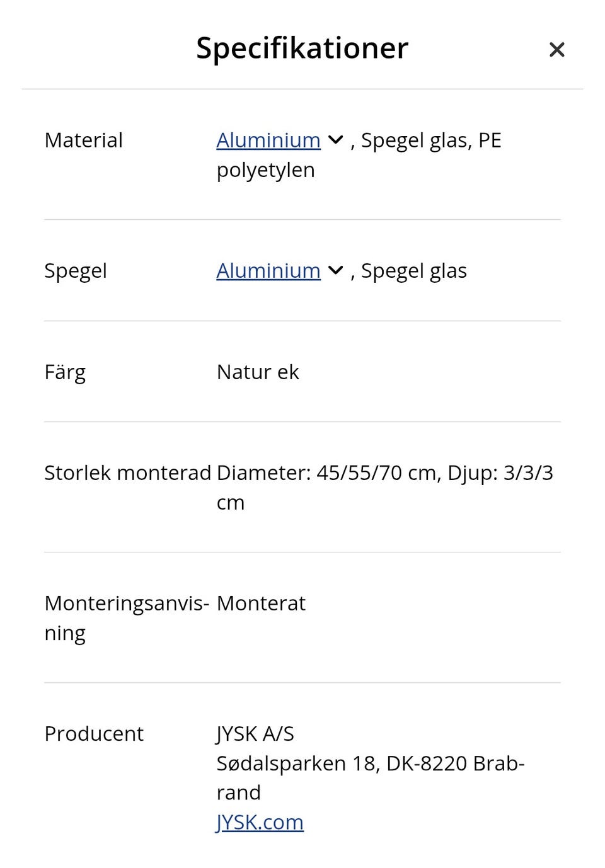Select the Diameter 45/55/70 cm text

(x=328, y=472)
